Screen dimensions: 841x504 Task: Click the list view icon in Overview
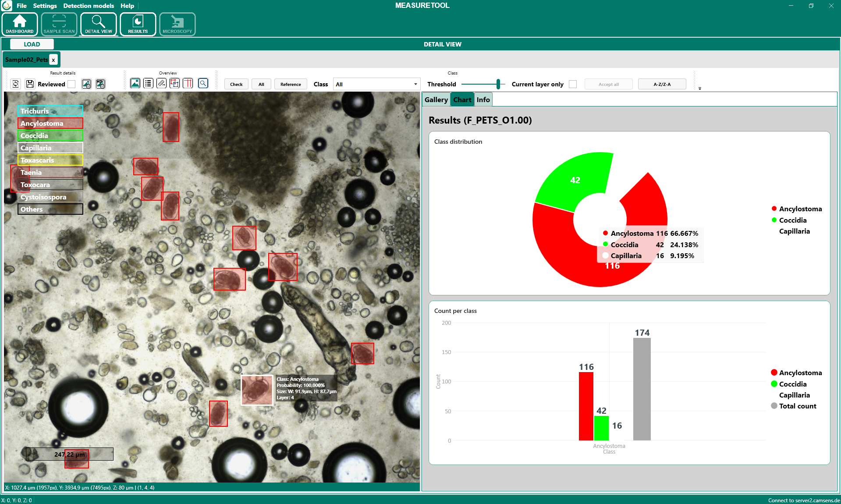click(x=148, y=83)
